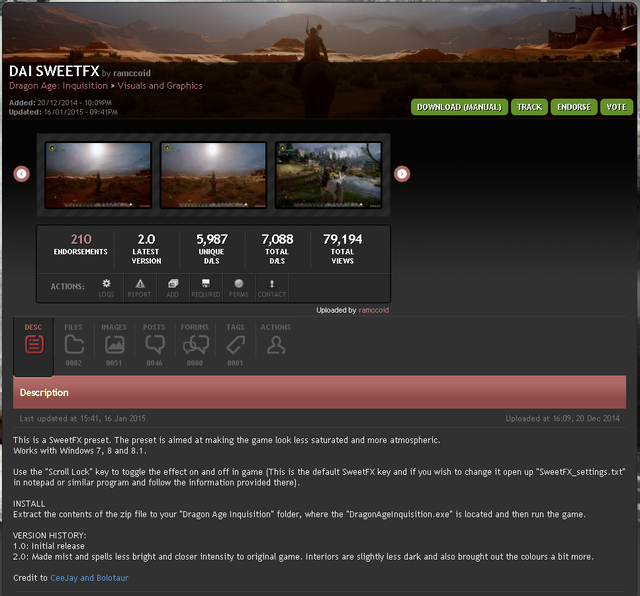
Task: Open the Dragon Age: Inquisition category link
Action: click(58, 86)
